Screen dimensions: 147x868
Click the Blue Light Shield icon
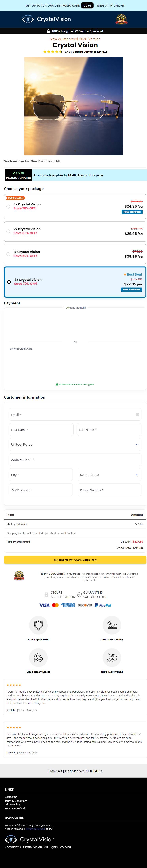(x=39, y=625)
